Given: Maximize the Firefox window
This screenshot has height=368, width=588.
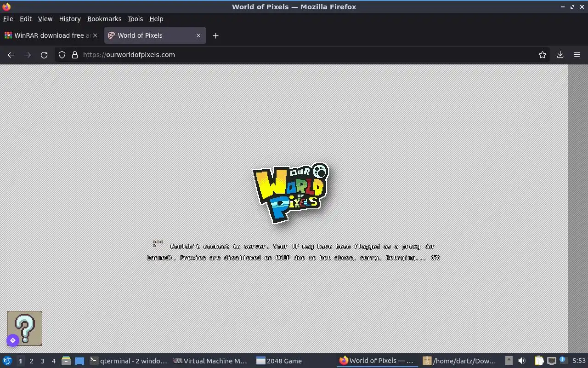Looking at the screenshot, I should [x=572, y=7].
